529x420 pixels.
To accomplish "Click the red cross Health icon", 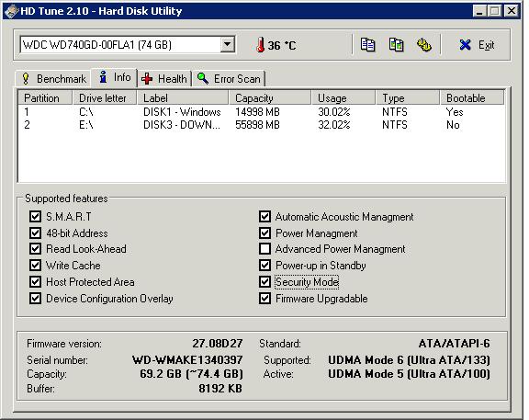I will pos(147,79).
